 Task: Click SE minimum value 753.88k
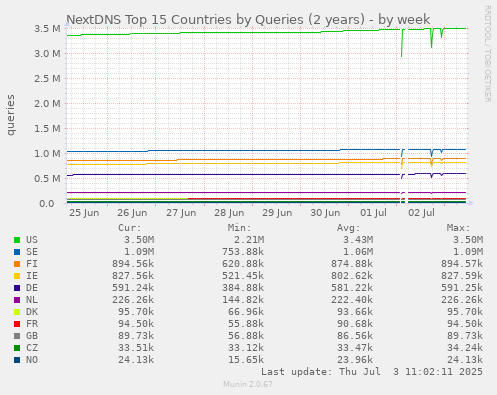click(243, 252)
